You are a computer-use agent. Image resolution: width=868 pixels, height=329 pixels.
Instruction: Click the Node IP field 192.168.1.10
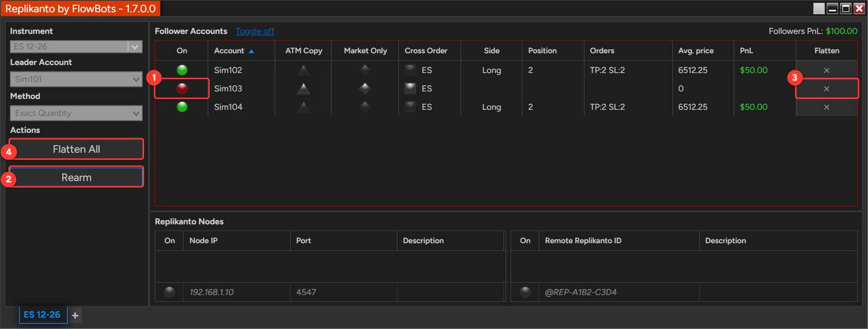(237, 292)
